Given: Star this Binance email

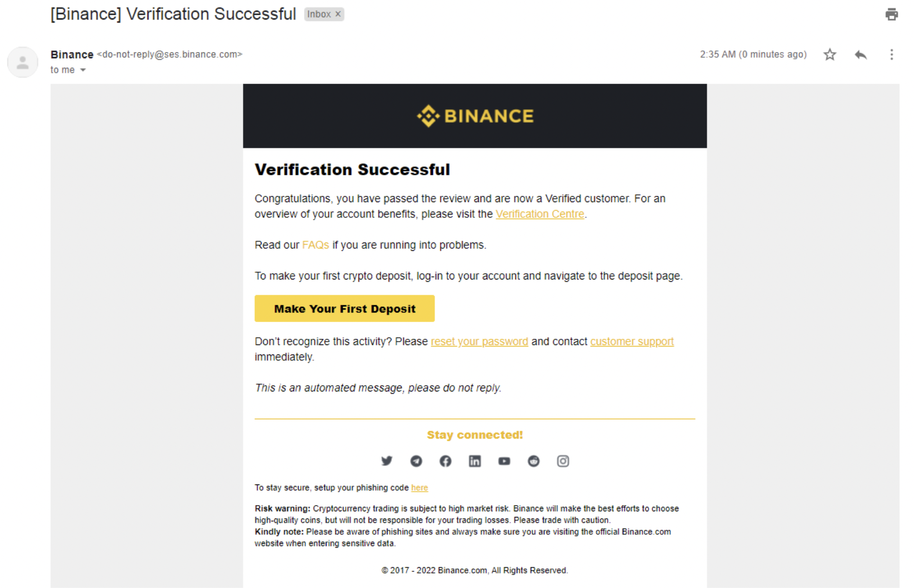Looking at the screenshot, I should point(829,54).
